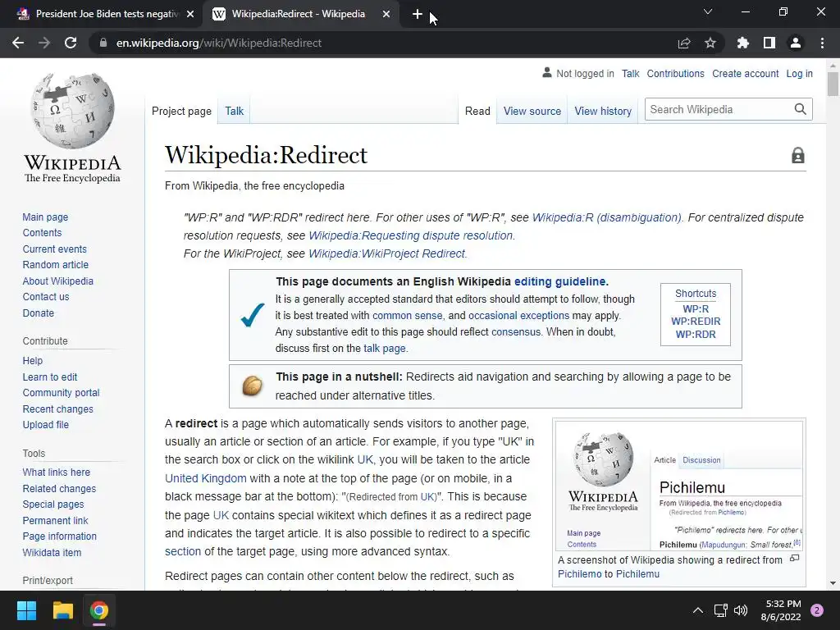
Task: Open the Chrome profile avatar icon
Action: pyautogui.click(x=796, y=43)
